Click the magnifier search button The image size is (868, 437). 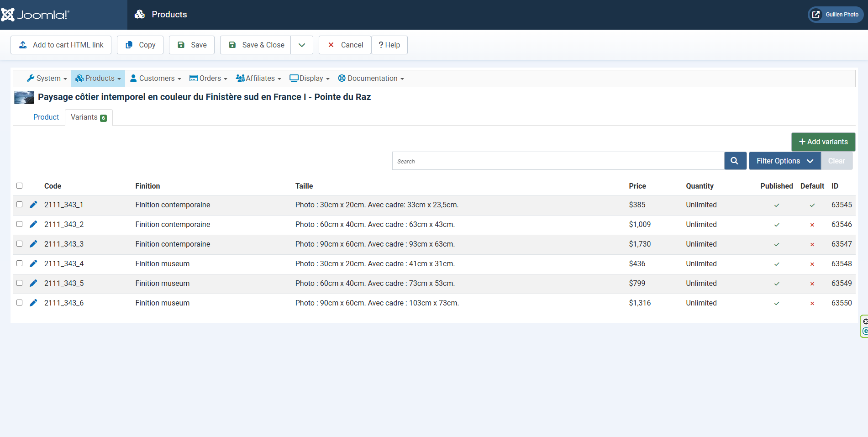pyautogui.click(x=735, y=161)
